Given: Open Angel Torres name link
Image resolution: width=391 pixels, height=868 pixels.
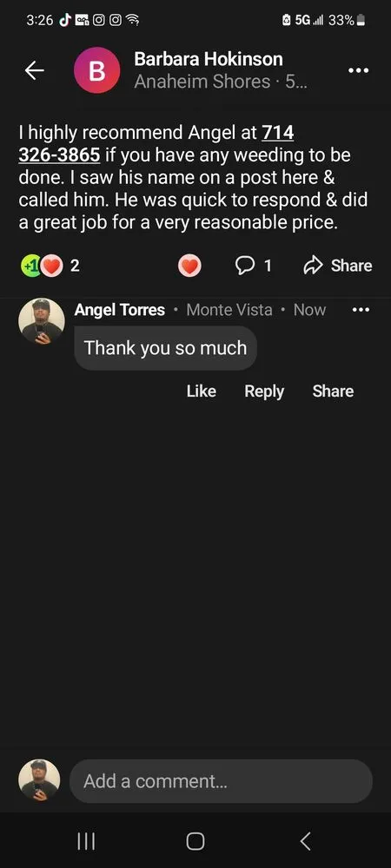Looking at the screenshot, I should coord(120,310).
